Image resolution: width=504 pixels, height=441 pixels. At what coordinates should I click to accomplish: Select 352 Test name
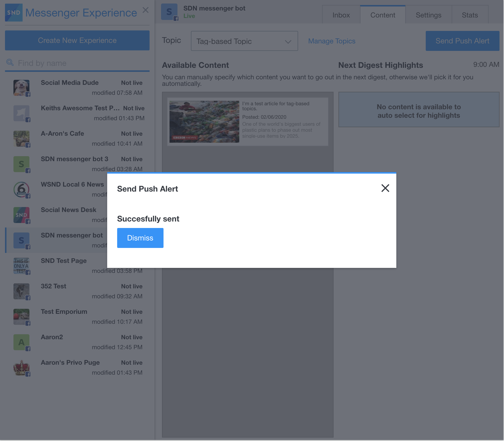pos(54,286)
